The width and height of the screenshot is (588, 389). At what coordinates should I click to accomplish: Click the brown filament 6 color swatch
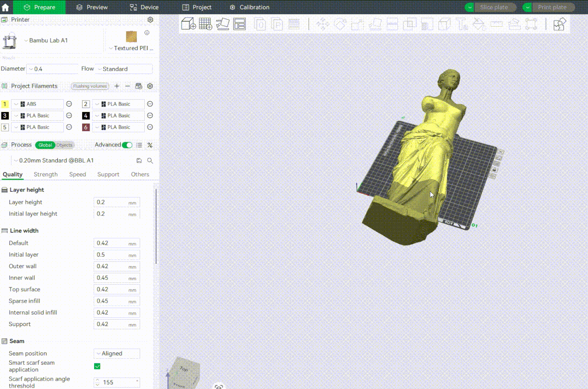(x=86, y=127)
